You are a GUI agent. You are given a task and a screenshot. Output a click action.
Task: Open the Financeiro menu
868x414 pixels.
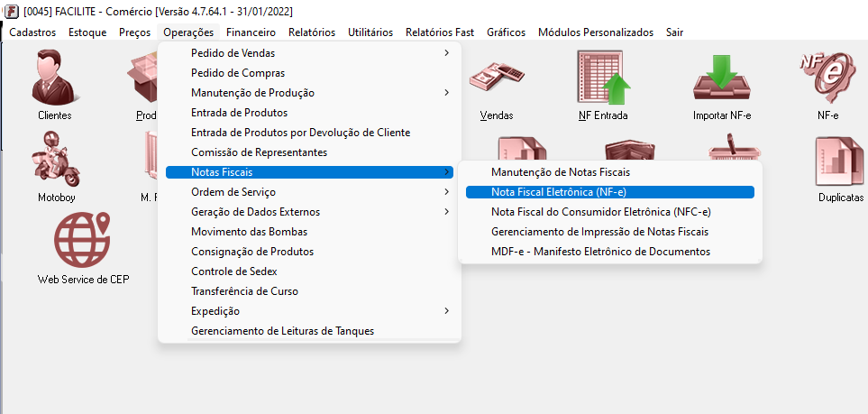[251, 32]
